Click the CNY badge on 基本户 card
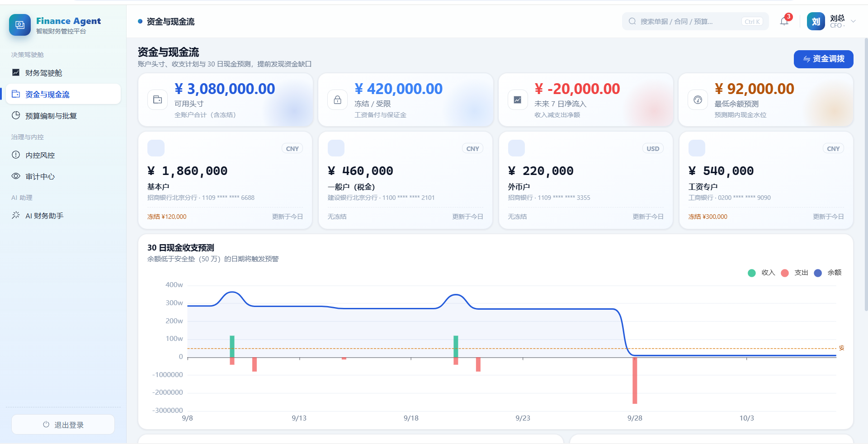Viewport: 868px width, 444px height. coord(292,148)
